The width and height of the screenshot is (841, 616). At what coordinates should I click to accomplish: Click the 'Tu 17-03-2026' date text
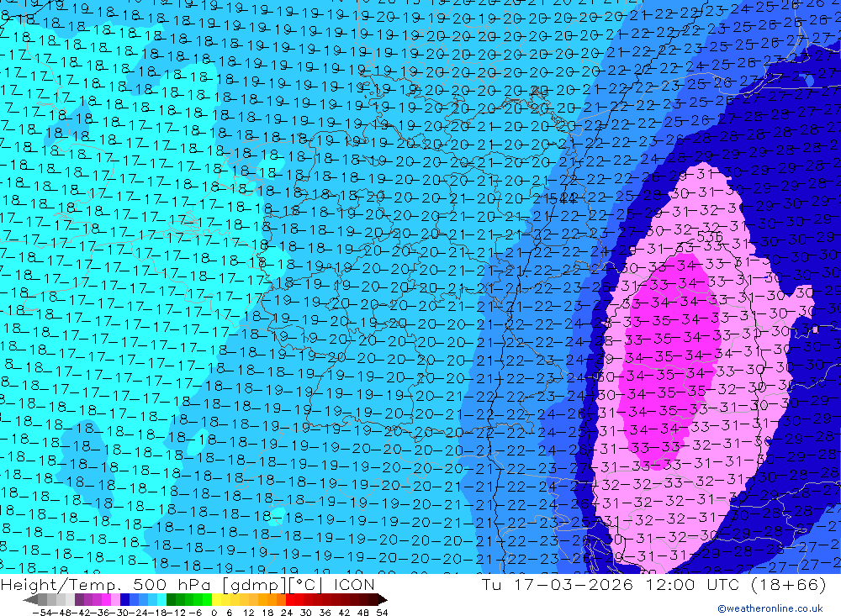558,584
